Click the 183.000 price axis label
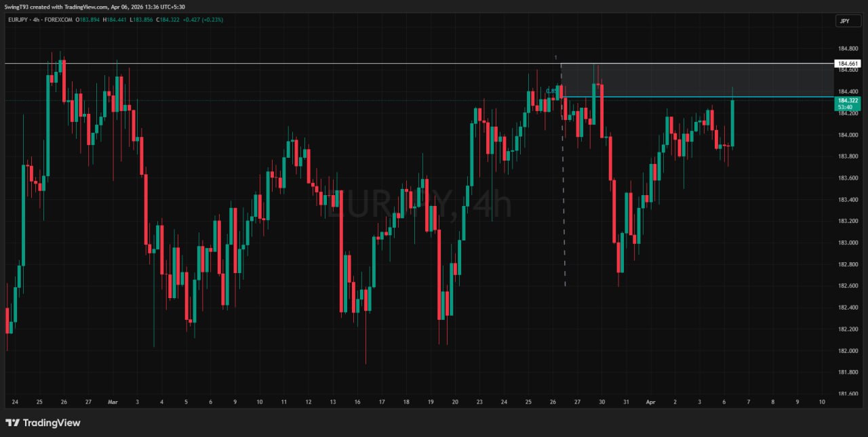 click(x=848, y=243)
